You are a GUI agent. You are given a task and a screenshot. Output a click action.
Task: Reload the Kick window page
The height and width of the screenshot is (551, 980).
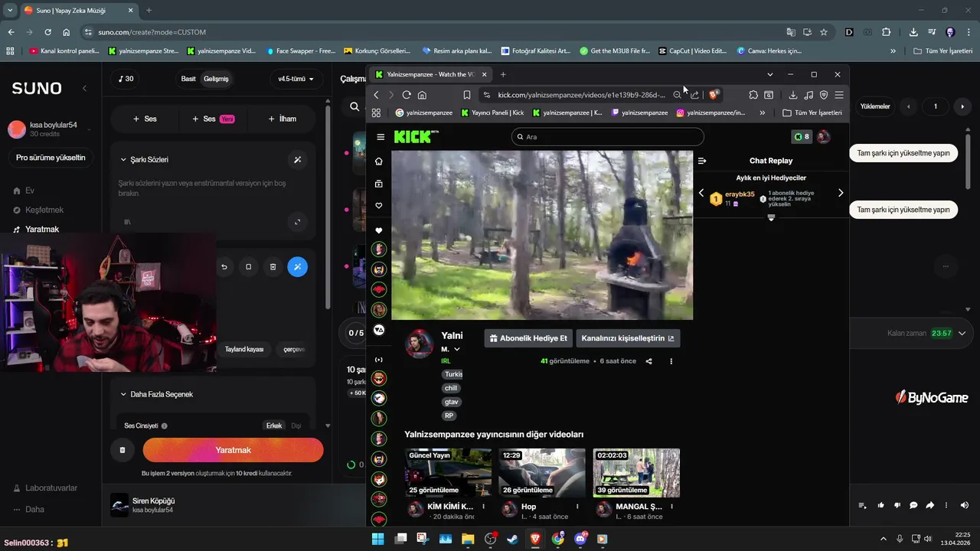tap(407, 95)
